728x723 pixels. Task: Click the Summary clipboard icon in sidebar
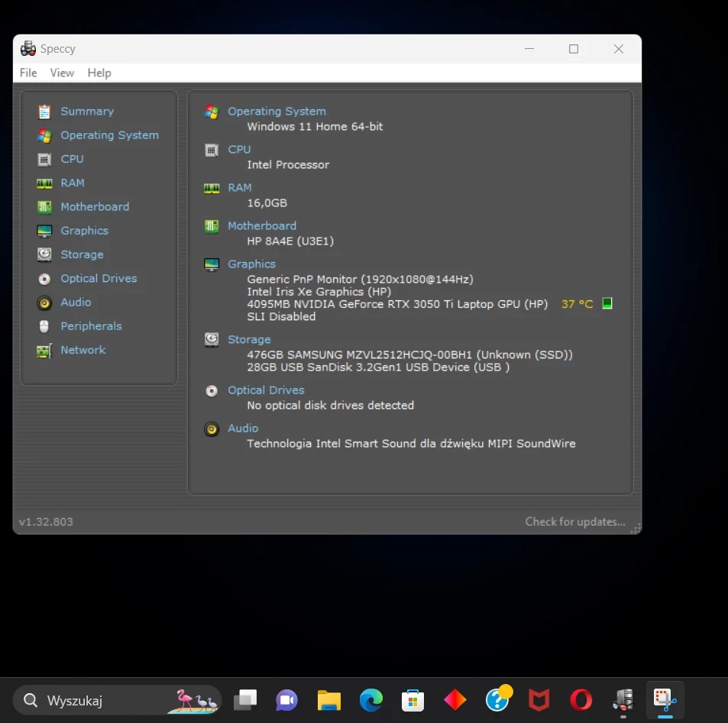click(44, 112)
